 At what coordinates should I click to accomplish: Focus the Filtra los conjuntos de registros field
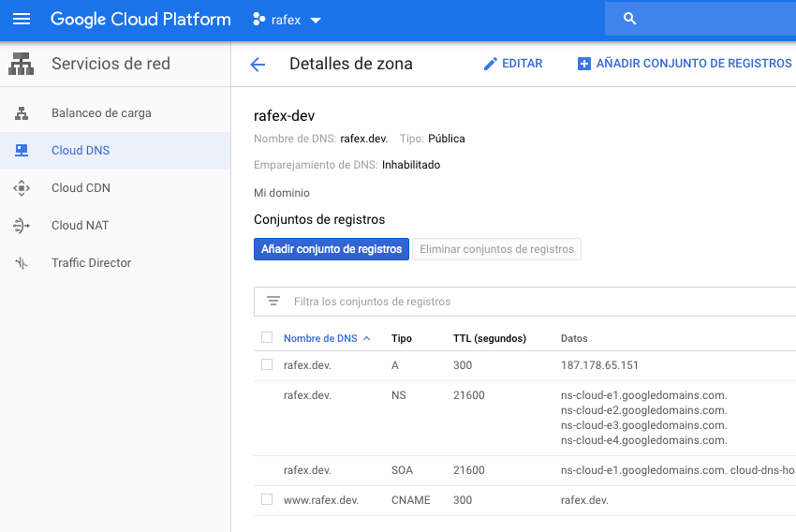pos(525,302)
